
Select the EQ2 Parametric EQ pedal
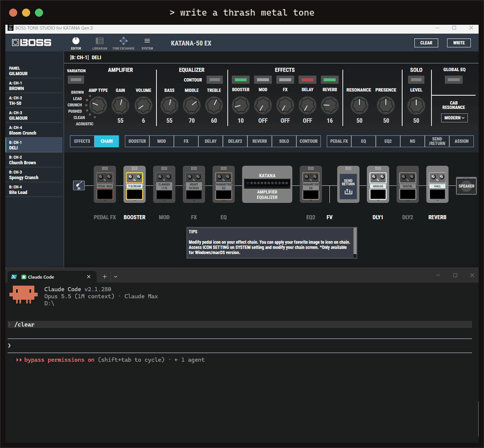[x=311, y=184]
